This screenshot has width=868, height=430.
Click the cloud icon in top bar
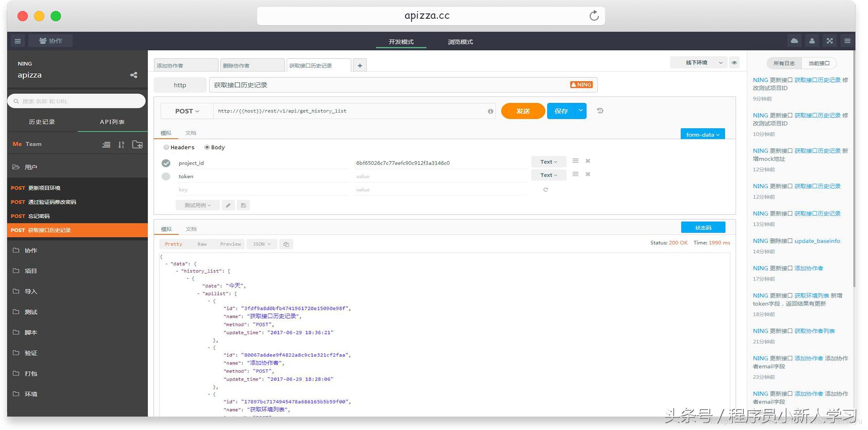(794, 41)
